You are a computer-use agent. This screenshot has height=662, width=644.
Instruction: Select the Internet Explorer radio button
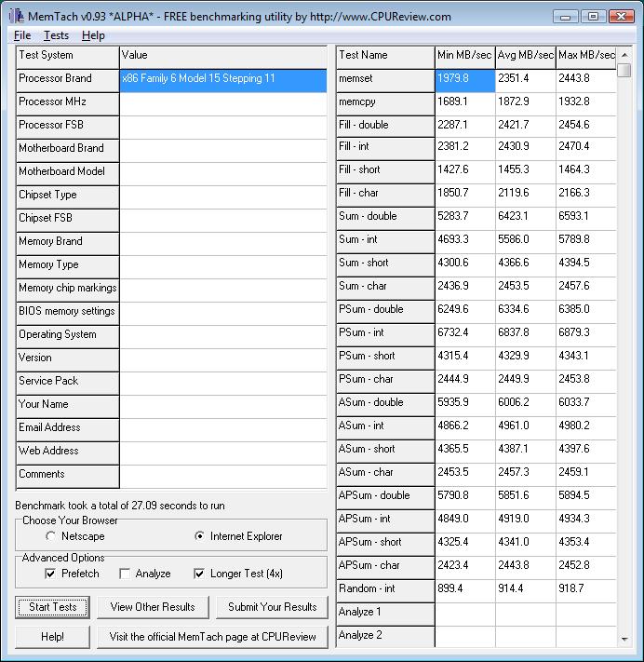pos(199,536)
